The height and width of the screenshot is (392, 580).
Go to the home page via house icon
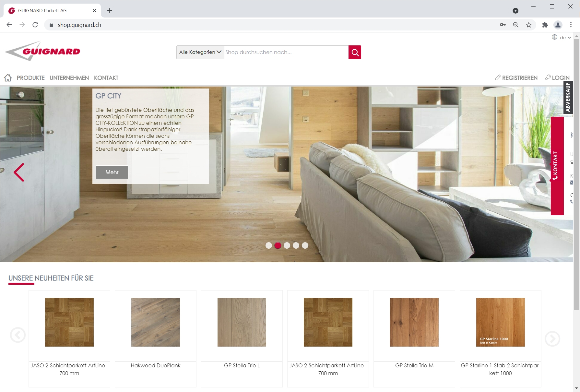coord(8,78)
